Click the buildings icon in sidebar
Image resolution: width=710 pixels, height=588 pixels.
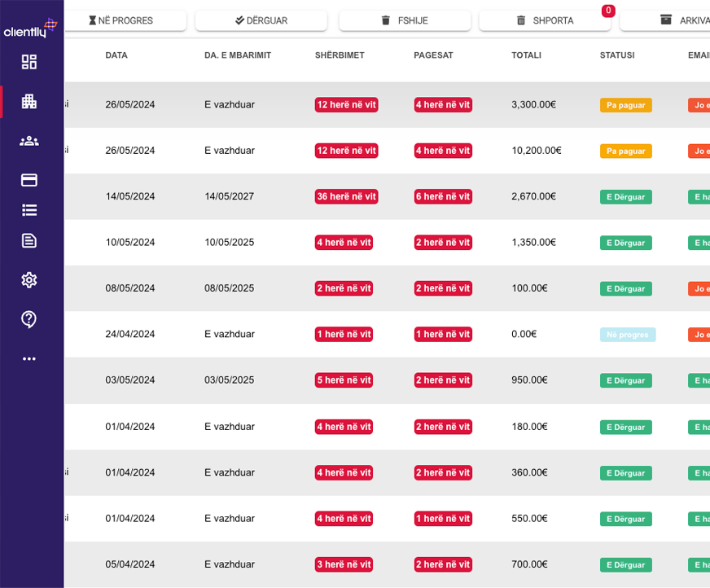point(29,102)
